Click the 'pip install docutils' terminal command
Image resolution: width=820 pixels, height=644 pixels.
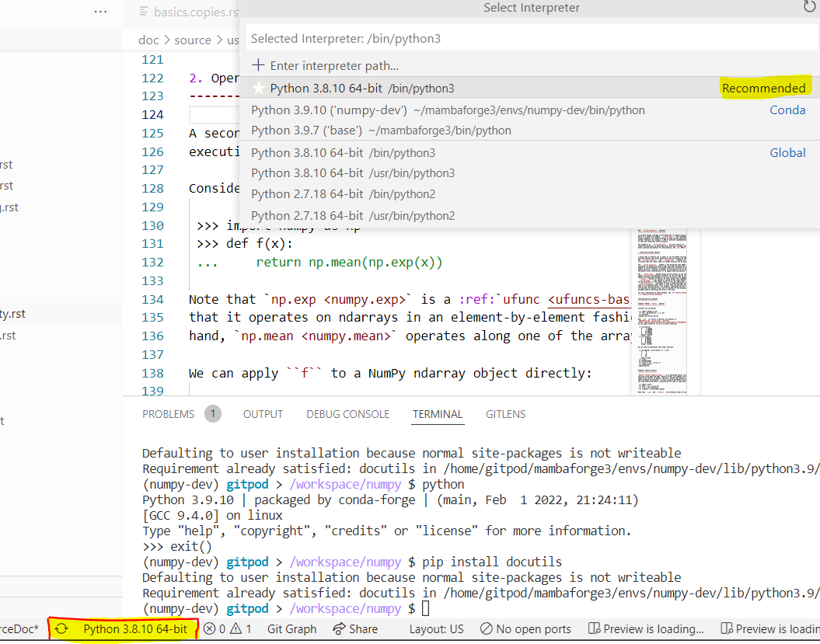[491, 562]
